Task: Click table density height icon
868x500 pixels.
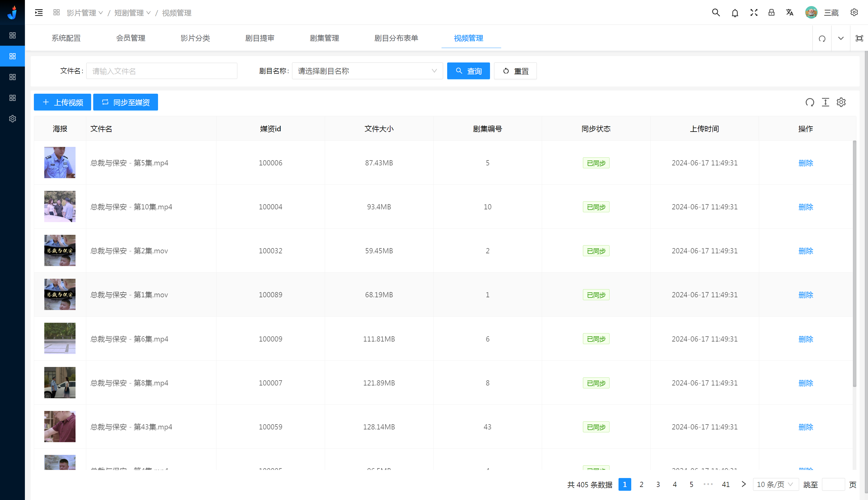Action: point(825,102)
